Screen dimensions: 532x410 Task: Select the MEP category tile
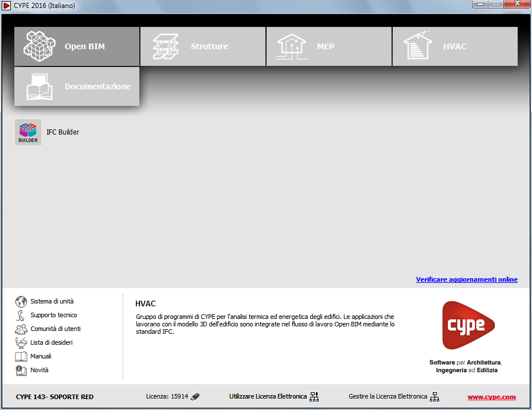pos(328,46)
